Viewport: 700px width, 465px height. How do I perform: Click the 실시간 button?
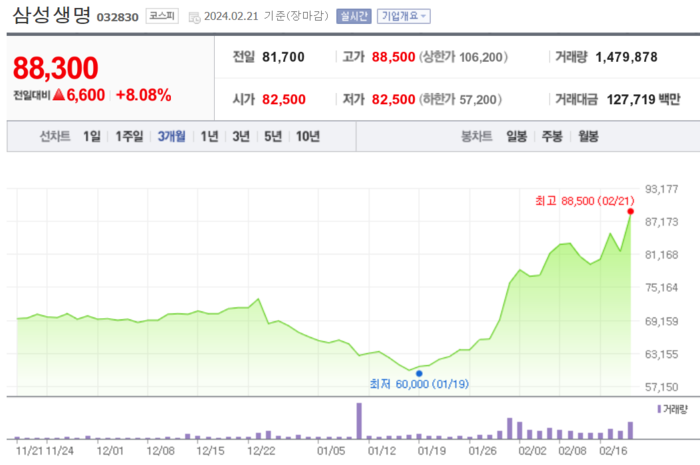coord(351,16)
